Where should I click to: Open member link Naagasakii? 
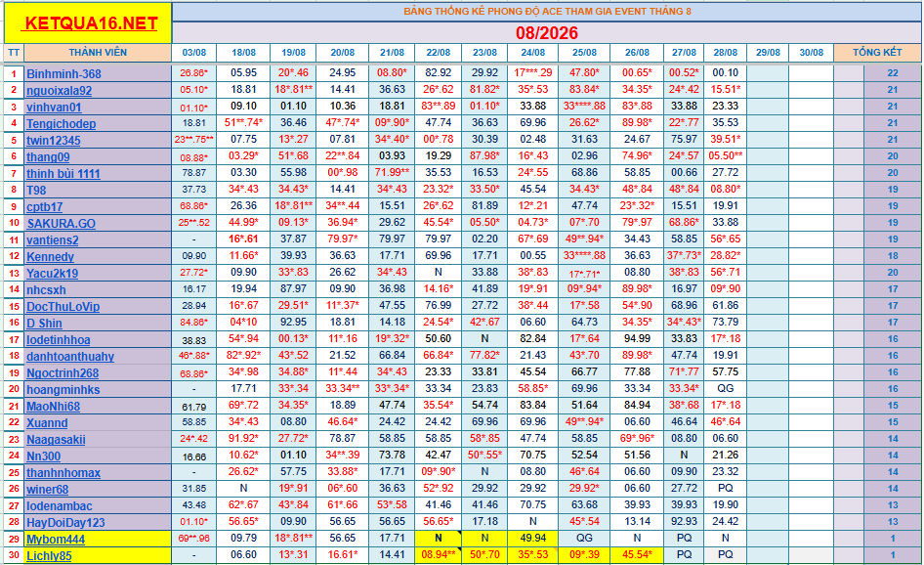click(56, 439)
